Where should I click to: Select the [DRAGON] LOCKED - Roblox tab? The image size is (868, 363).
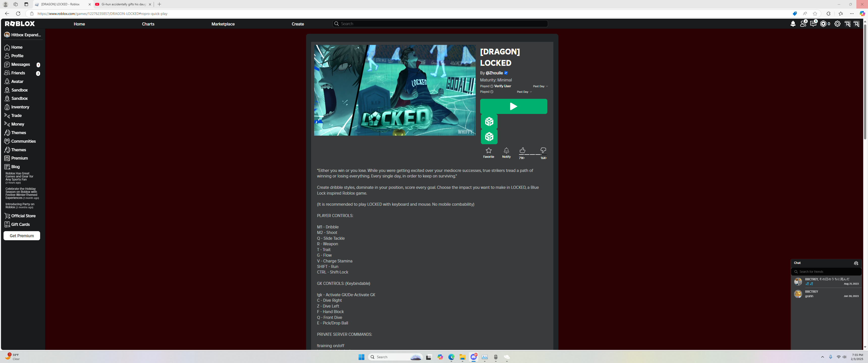pos(63,4)
